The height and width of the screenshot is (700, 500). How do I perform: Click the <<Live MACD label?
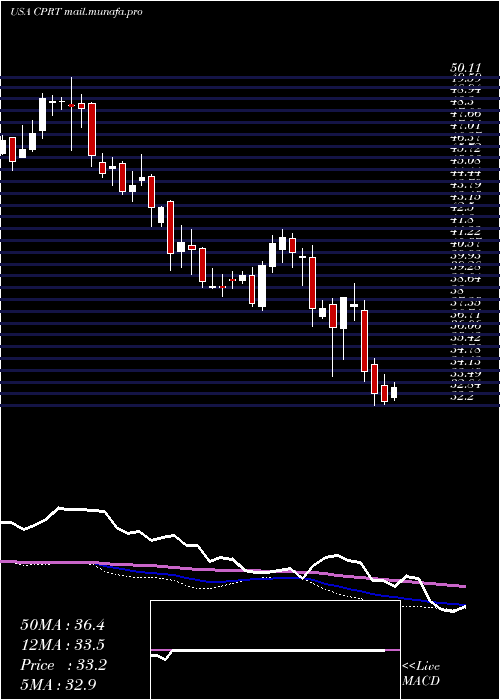[x=421, y=674]
